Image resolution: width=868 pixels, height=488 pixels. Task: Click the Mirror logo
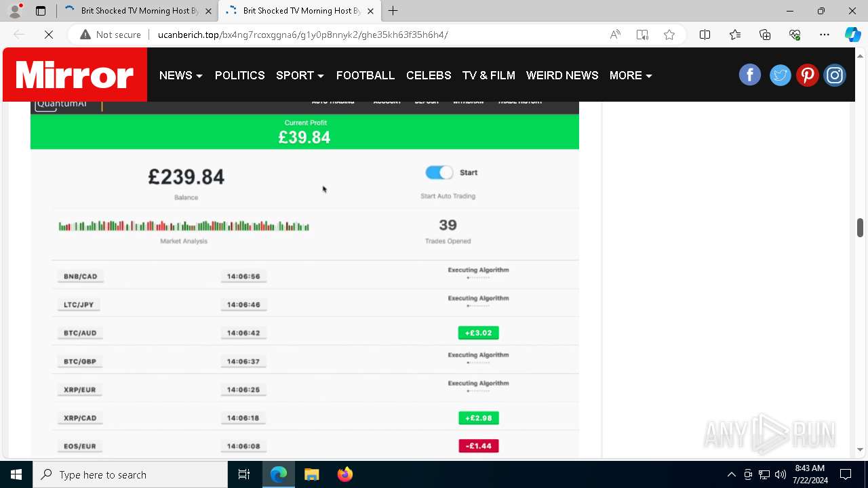pos(75,75)
